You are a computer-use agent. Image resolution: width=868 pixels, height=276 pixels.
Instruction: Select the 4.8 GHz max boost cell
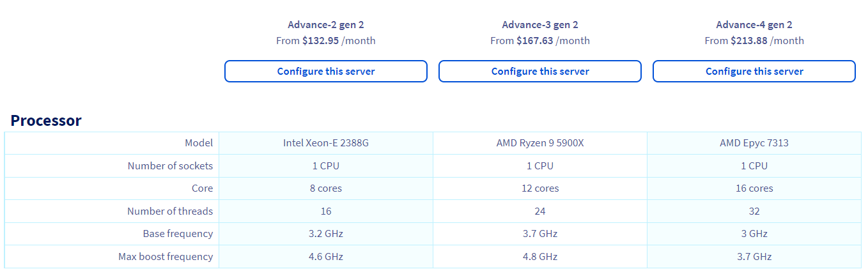click(540, 257)
